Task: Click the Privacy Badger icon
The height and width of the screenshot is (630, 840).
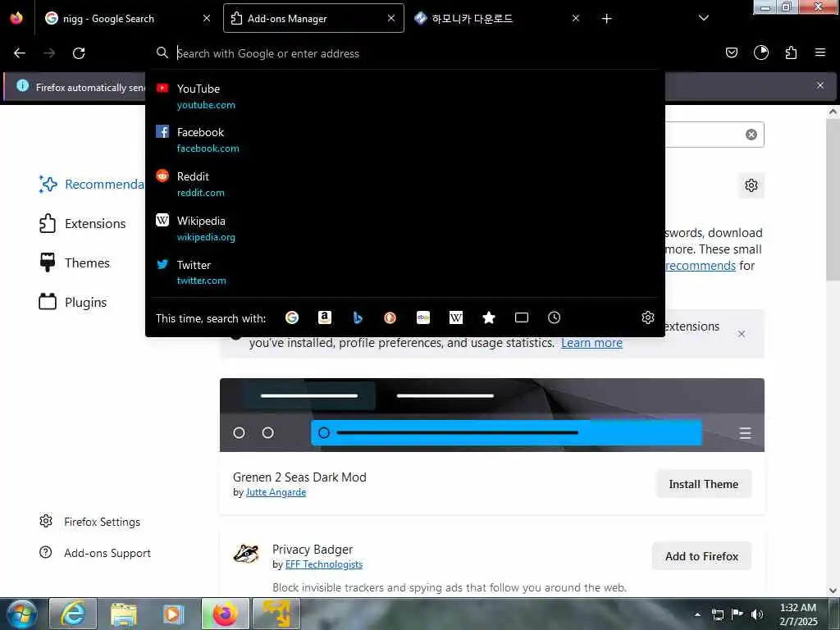Action: 246,554
